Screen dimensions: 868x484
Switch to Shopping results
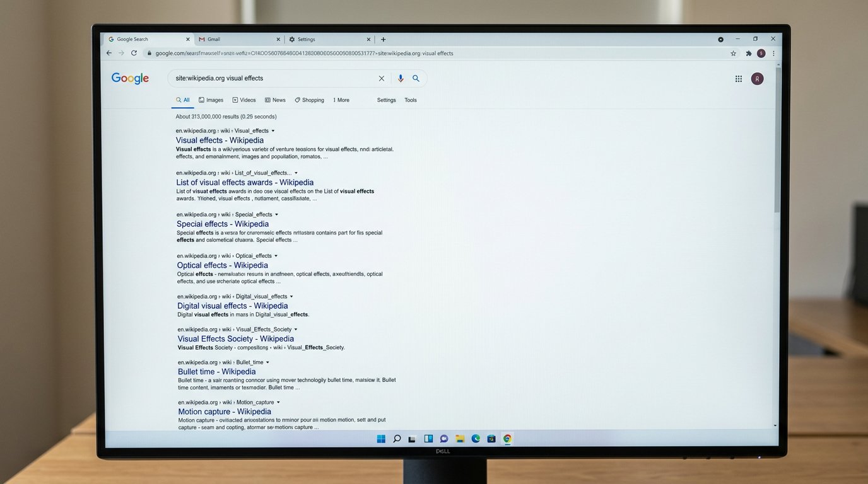(x=309, y=100)
